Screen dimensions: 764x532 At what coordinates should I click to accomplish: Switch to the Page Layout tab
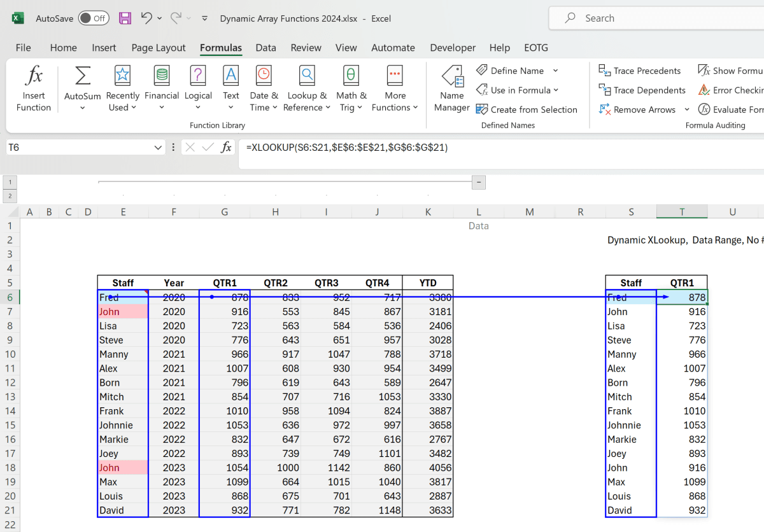click(159, 48)
